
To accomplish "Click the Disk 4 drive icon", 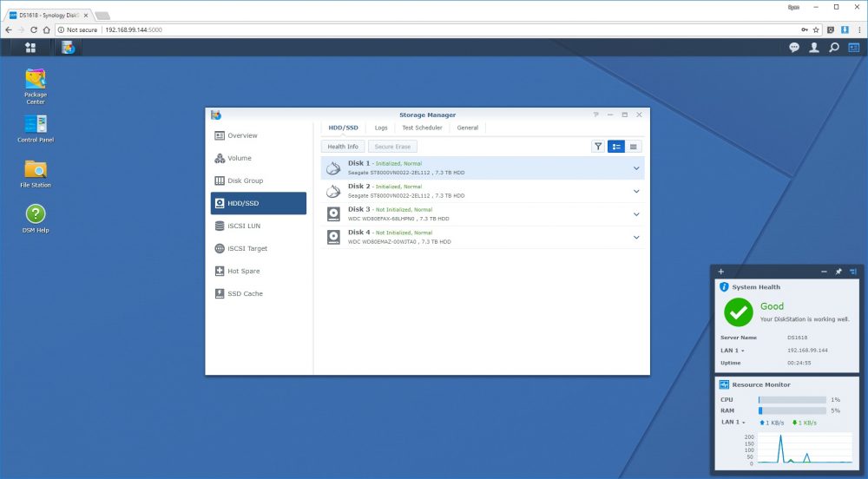I will coord(333,237).
